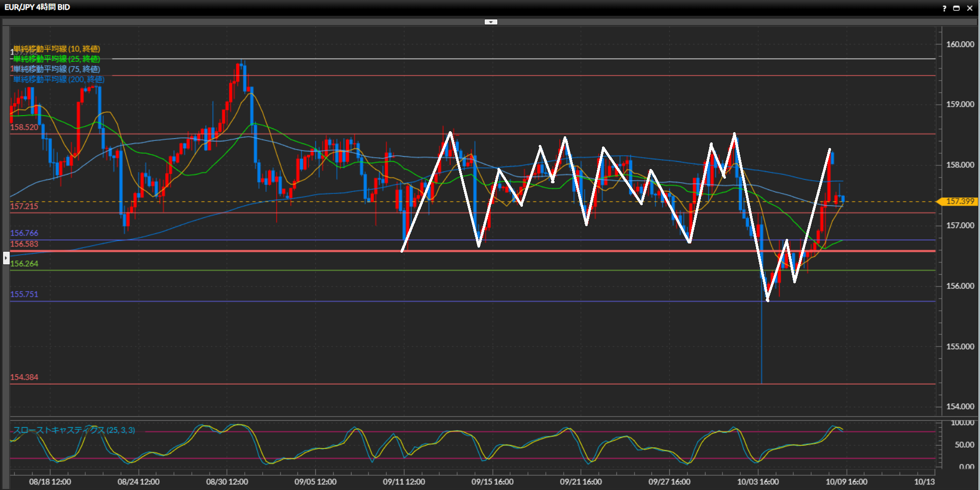Select the スローストキャスティクス (25, 3, 3) label
The height and width of the screenshot is (490, 980).
pyautogui.click(x=74, y=430)
